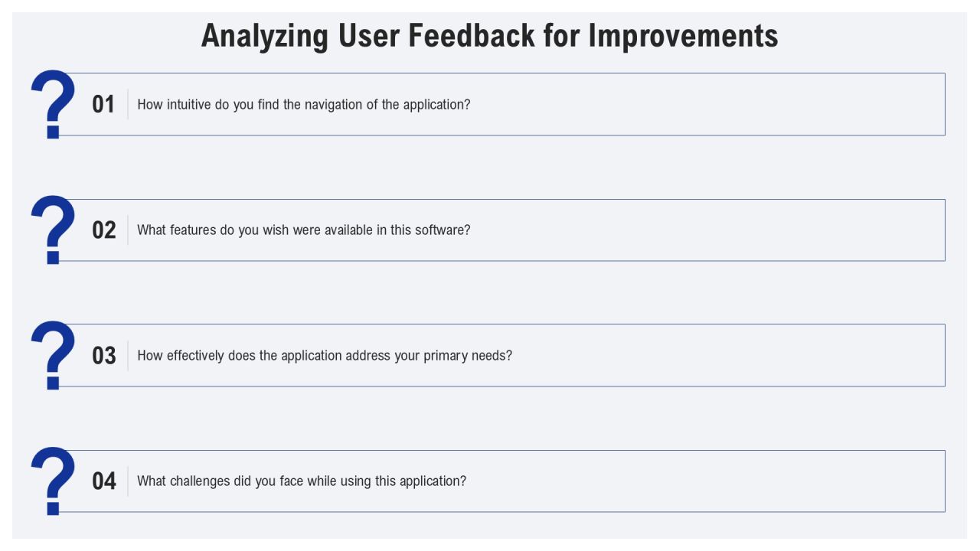Select the number label 04

[103, 481]
